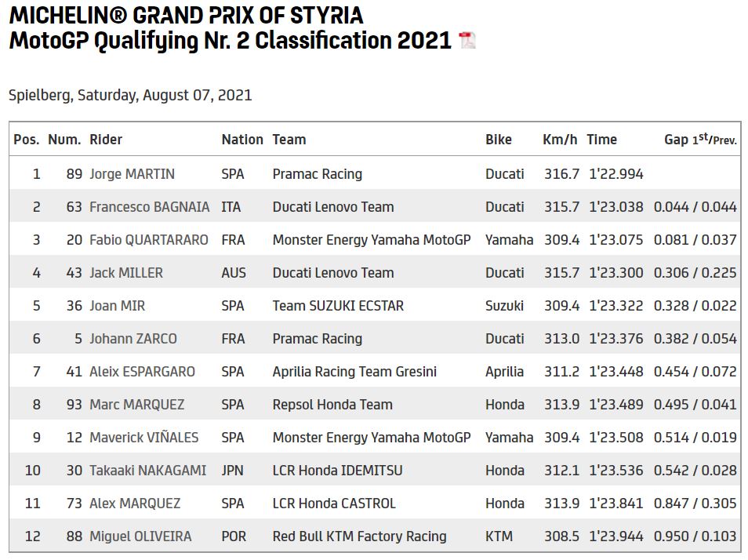The width and height of the screenshot is (748, 560).
Task: Click the Rider column header
Action: point(106,140)
